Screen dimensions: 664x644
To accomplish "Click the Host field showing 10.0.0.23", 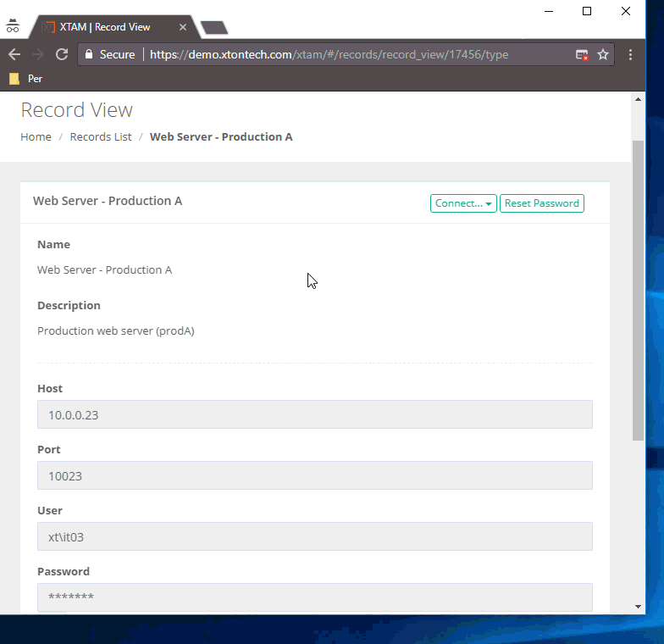I will coord(314,414).
